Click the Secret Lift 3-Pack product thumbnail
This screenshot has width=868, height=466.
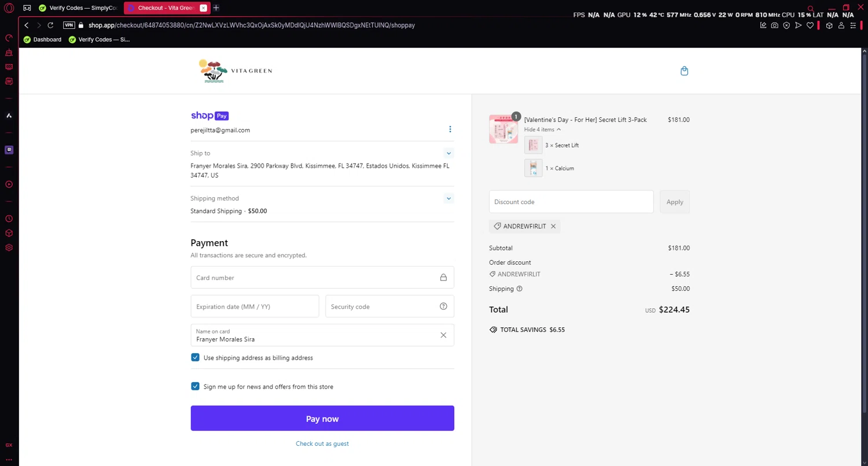click(503, 129)
